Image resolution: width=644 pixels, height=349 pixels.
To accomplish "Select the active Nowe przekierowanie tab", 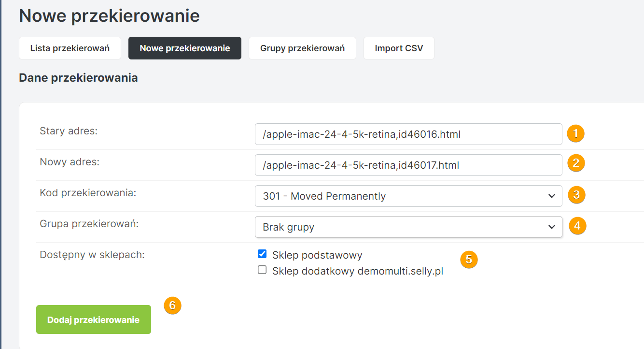I will pos(184,48).
